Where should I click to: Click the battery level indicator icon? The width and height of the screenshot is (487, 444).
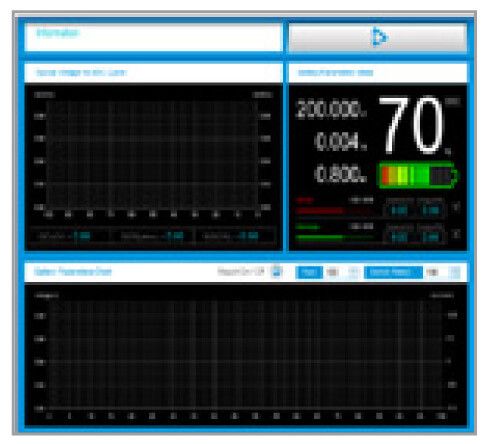(x=419, y=175)
